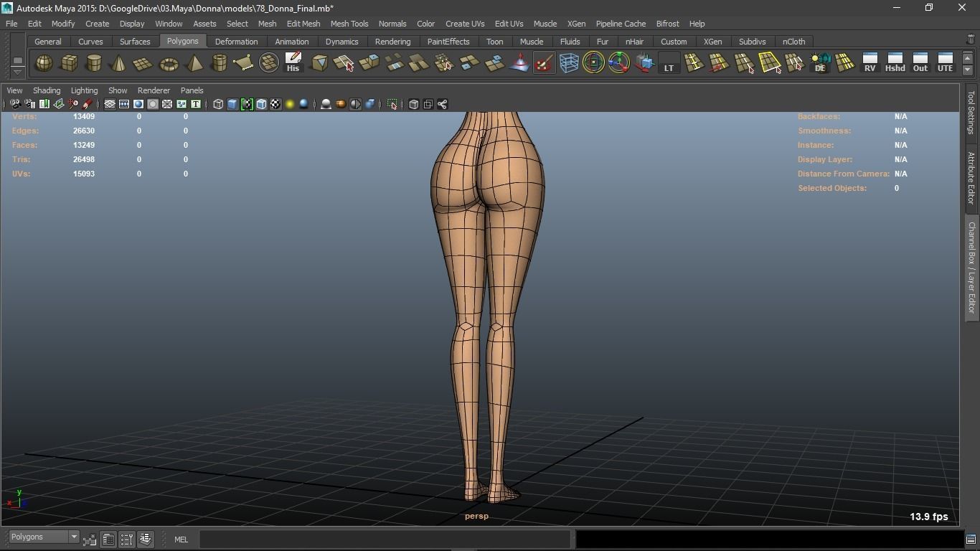Open the viewport Renderer menu
The width and height of the screenshot is (980, 551).
(154, 90)
